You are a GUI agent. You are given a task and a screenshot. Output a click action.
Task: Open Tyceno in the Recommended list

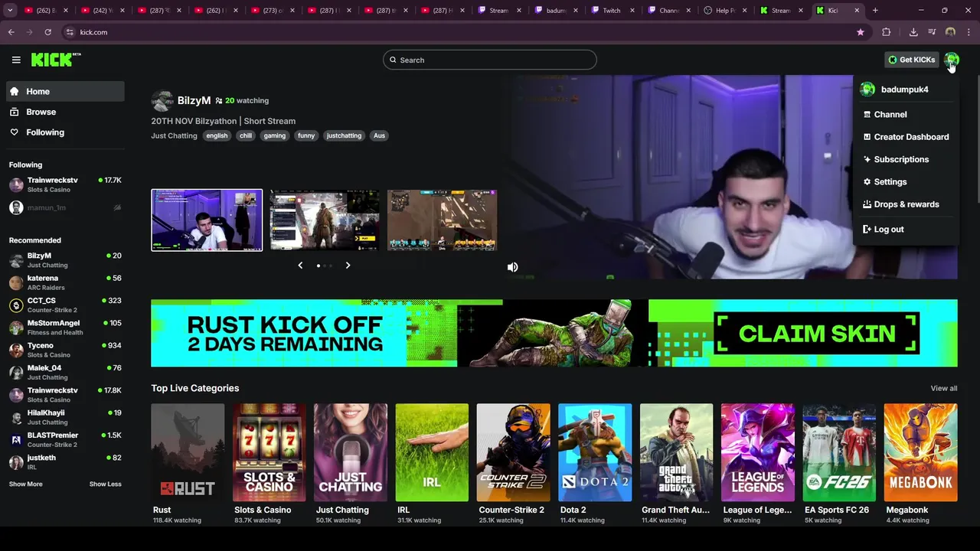(x=65, y=350)
